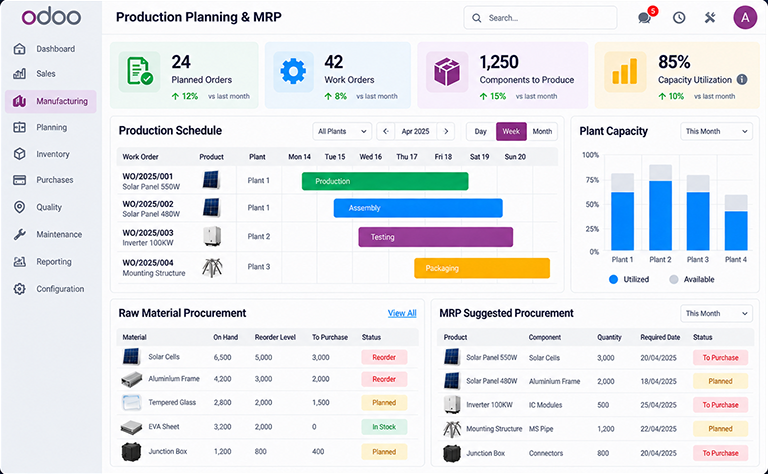Switch schedule to Month view
768x474 pixels.
[x=542, y=131]
